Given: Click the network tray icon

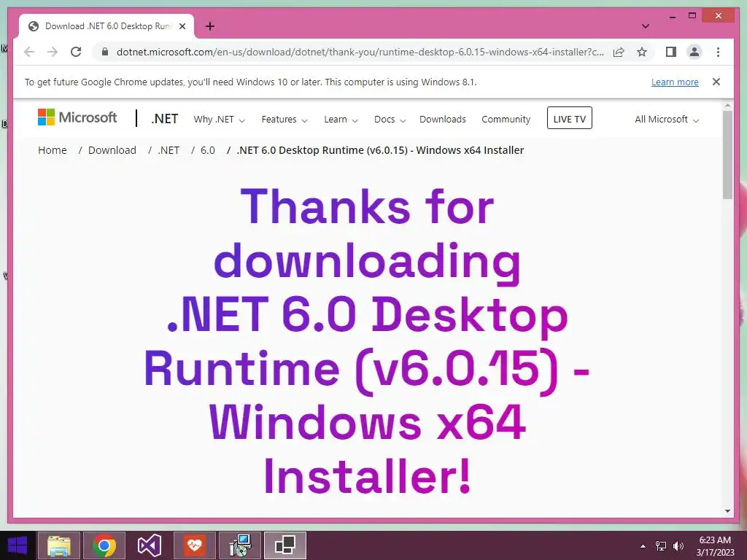Looking at the screenshot, I should pos(660,546).
